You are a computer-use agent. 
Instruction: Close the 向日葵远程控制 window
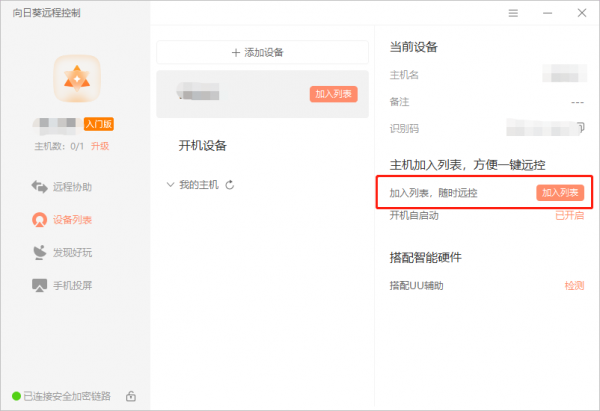(x=582, y=13)
